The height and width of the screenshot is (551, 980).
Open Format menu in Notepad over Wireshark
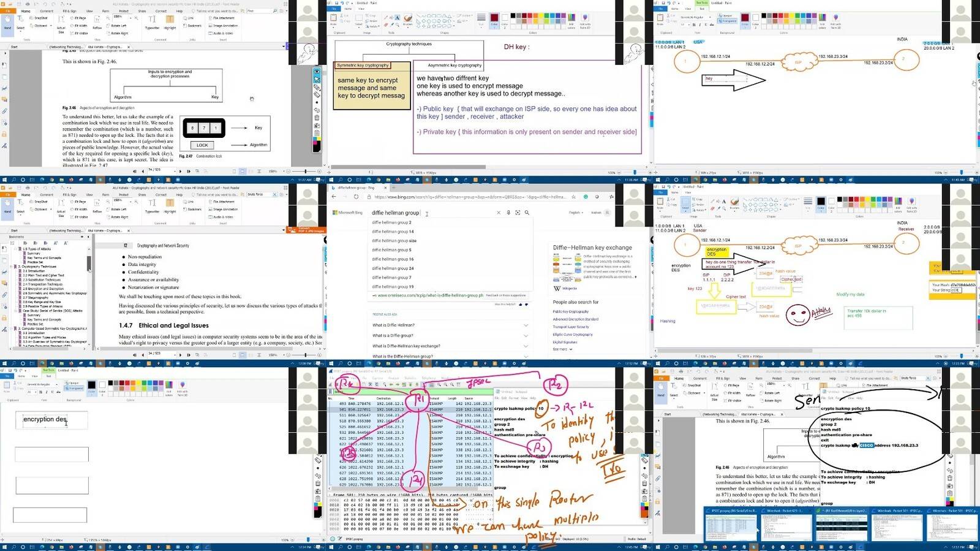(x=514, y=398)
